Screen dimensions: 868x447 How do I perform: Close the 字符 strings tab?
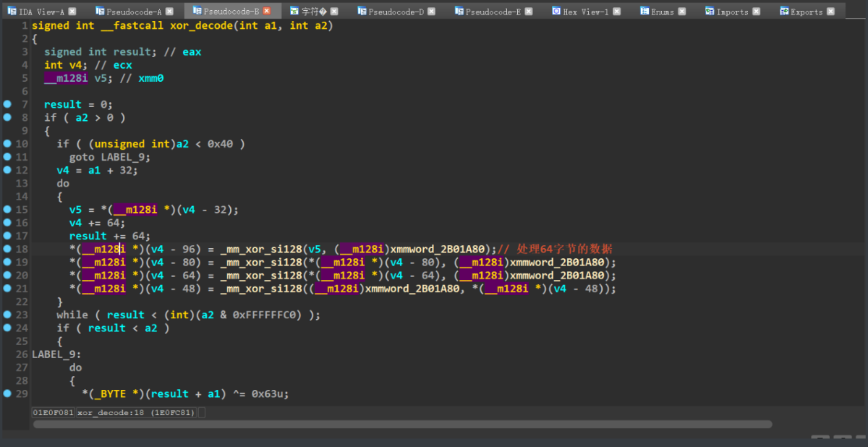[x=334, y=12]
